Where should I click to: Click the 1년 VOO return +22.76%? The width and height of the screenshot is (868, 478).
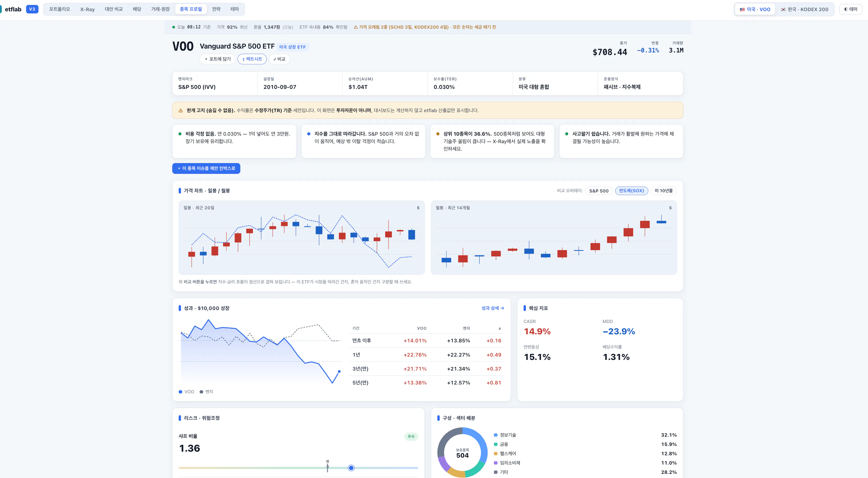coord(415,355)
